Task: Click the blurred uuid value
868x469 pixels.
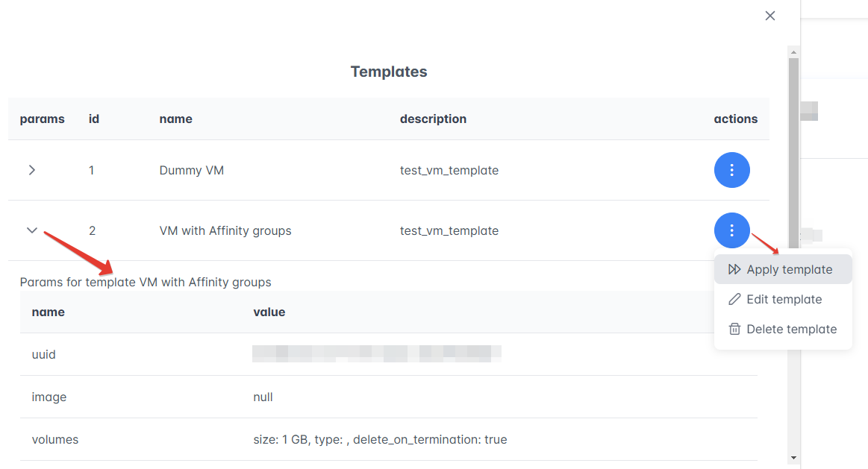Action: point(376,354)
